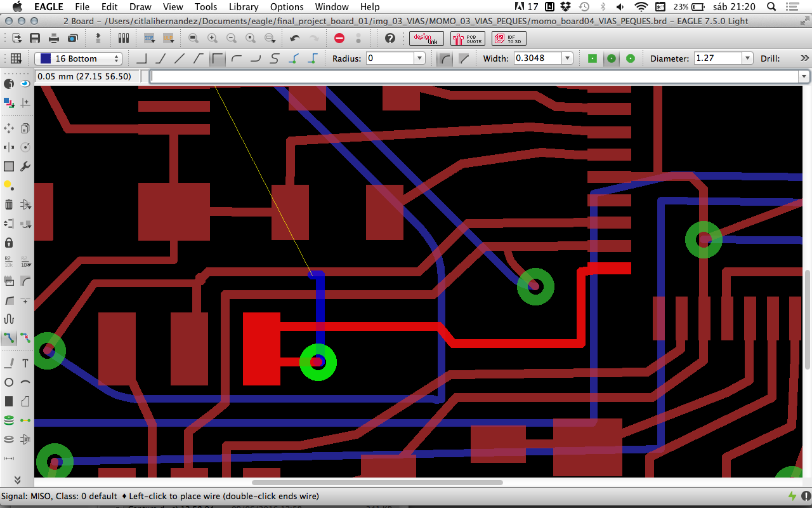Select the octagon via shape
The height and width of the screenshot is (508, 812).
631,58
